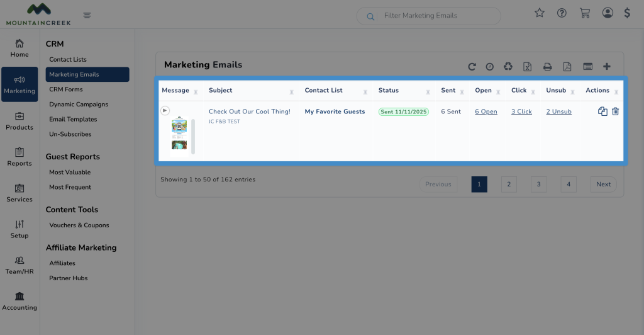
Task: Refresh the marketing emails table
Action: click(472, 67)
